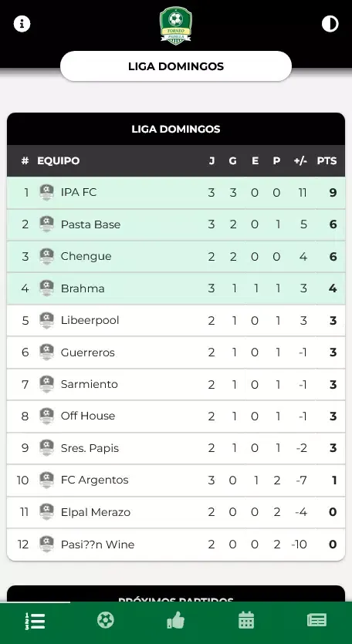
Task: Open the calendar tab in bottom bar
Action: pyautogui.click(x=246, y=620)
